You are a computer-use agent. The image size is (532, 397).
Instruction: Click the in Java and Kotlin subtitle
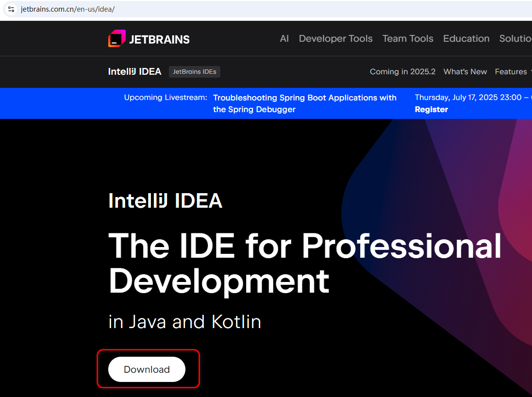pyautogui.click(x=184, y=321)
